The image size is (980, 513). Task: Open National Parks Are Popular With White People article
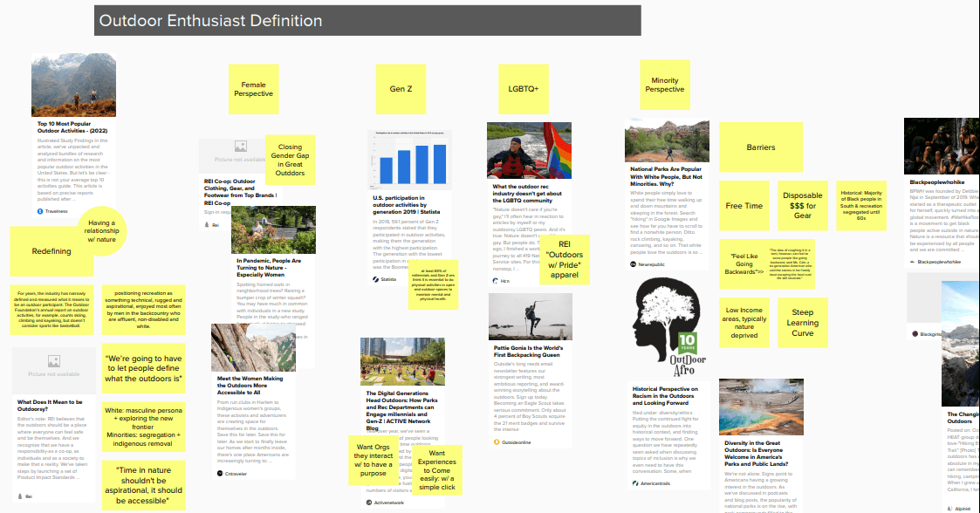point(666,177)
